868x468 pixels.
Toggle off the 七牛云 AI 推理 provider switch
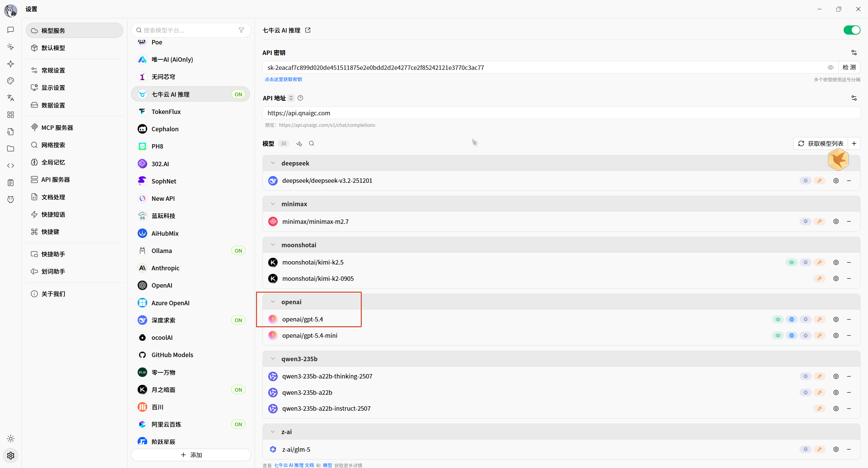852,30
